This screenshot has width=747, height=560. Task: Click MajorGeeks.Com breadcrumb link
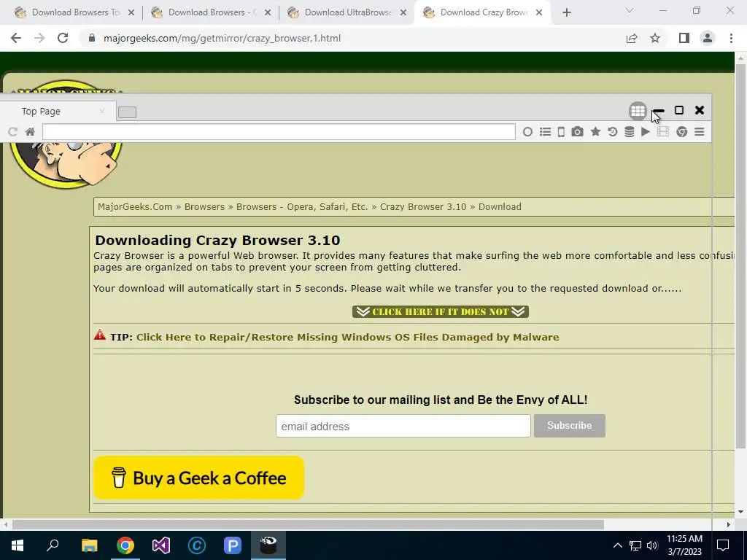pos(135,206)
